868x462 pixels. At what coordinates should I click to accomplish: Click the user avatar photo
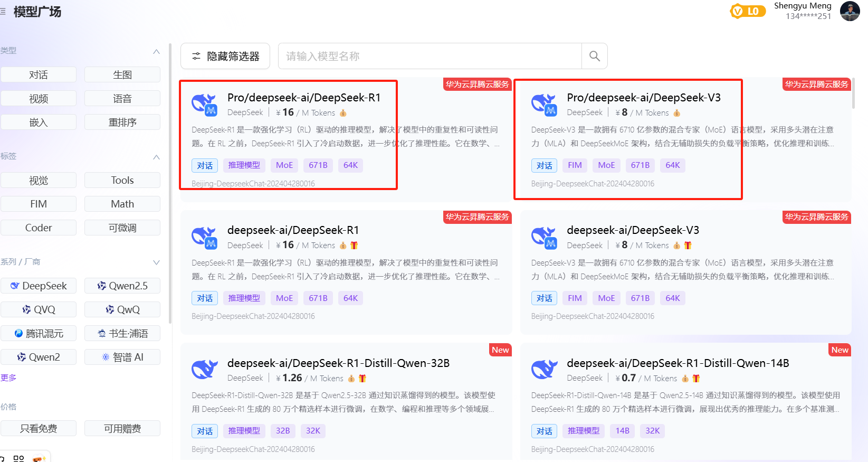pyautogui.click(x=850, y=11)
